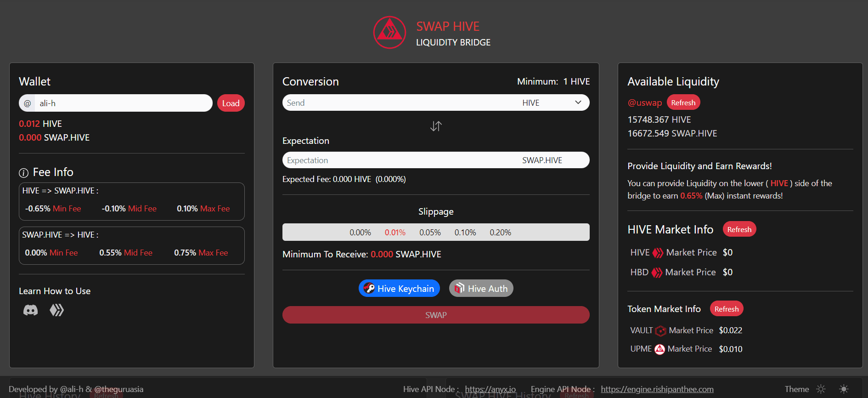Switch to the dim sun theme icon
The height and width of the screenshot is (398, 868).
[x=821, y=389]
